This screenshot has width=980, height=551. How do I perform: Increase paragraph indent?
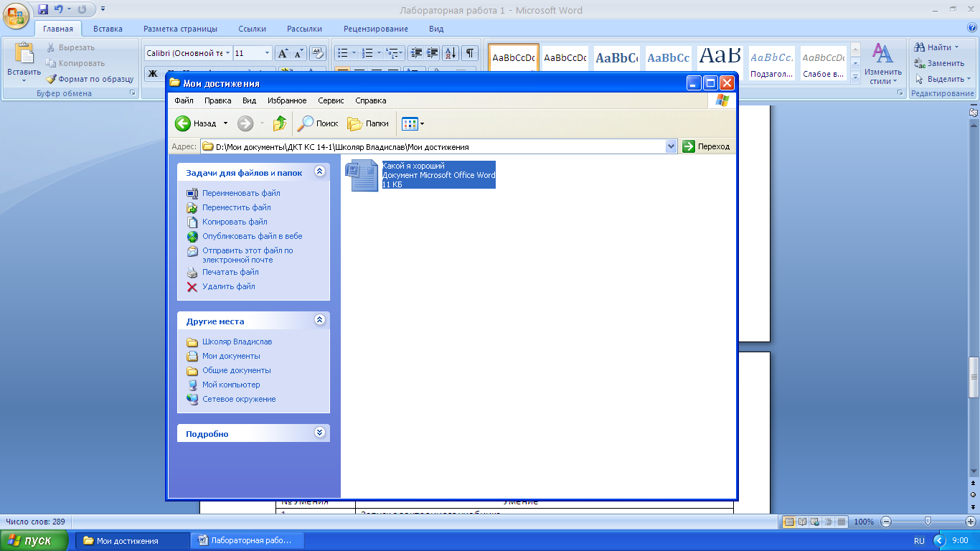coord(433,53)
